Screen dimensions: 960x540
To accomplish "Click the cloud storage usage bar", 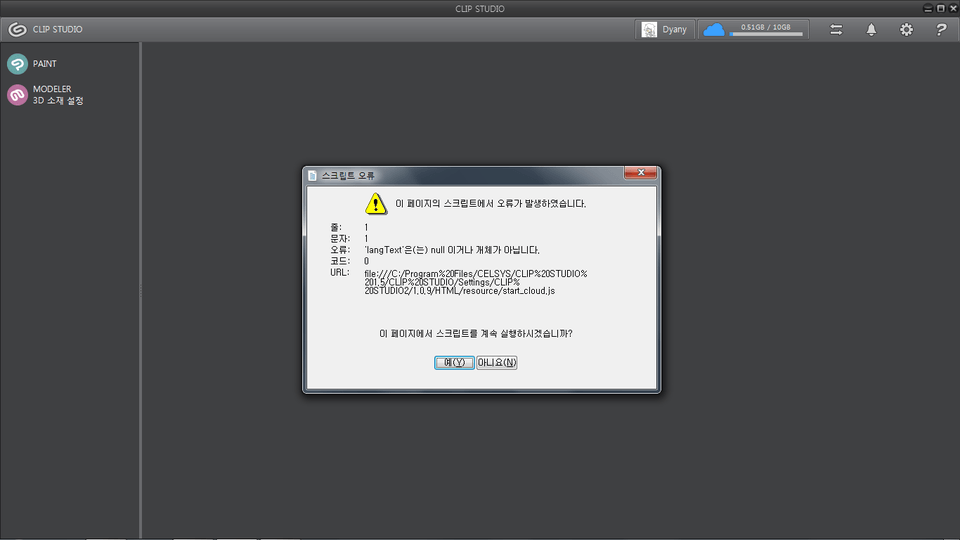I will point(766,34).
